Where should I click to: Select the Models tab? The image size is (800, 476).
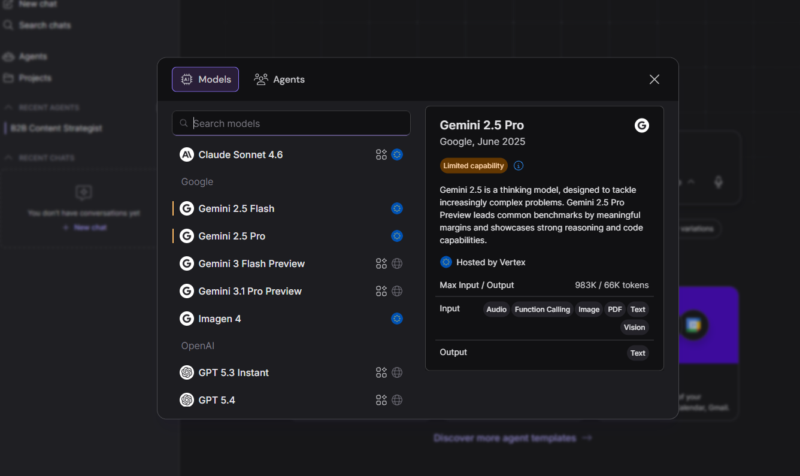click(205, 80)
